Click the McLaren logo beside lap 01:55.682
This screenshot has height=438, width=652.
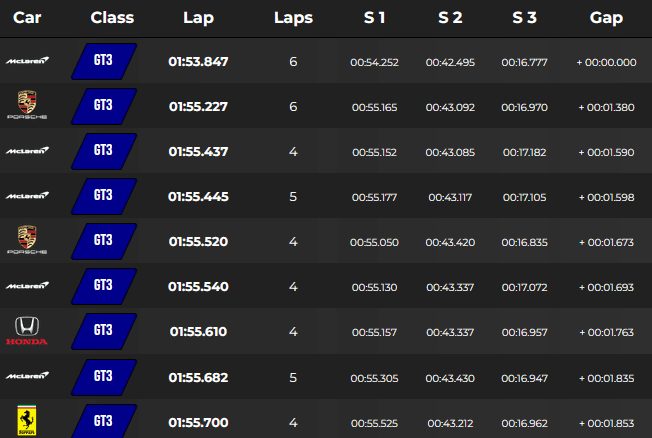coord(27,376)
